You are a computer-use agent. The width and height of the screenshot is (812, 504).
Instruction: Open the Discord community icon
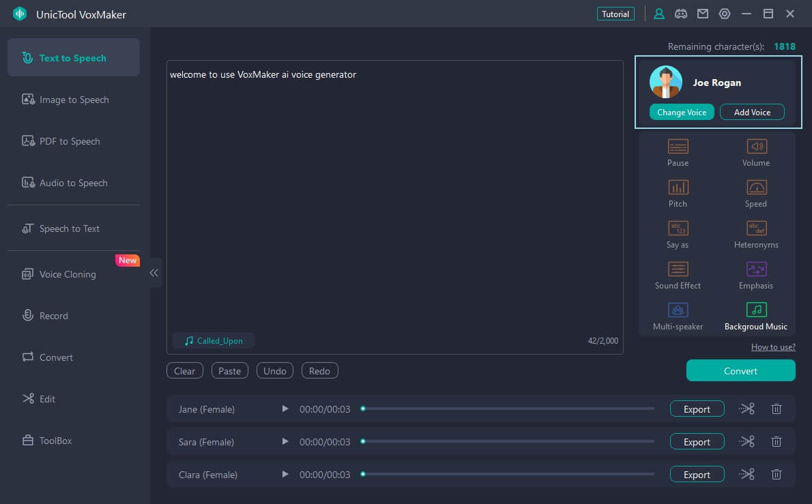tap(680, 14)
